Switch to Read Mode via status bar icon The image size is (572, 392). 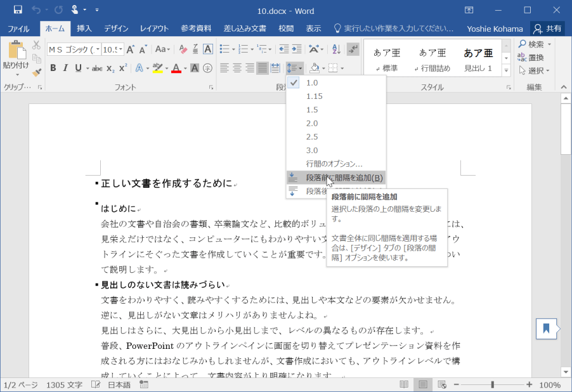tap(404, 384)
